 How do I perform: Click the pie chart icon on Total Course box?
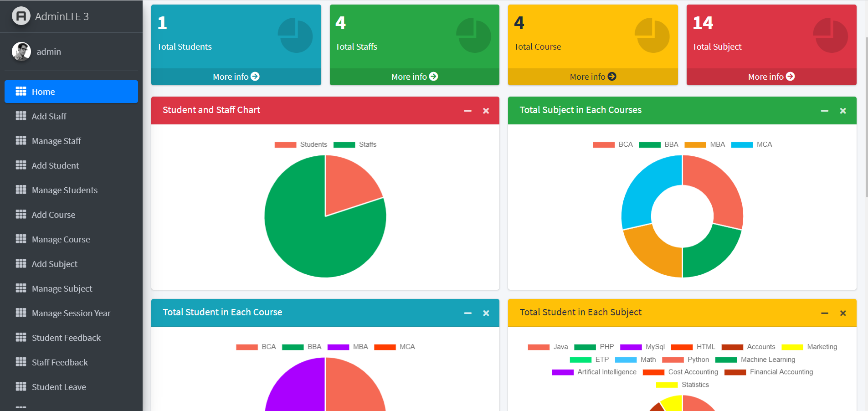[x=652, y=36]
